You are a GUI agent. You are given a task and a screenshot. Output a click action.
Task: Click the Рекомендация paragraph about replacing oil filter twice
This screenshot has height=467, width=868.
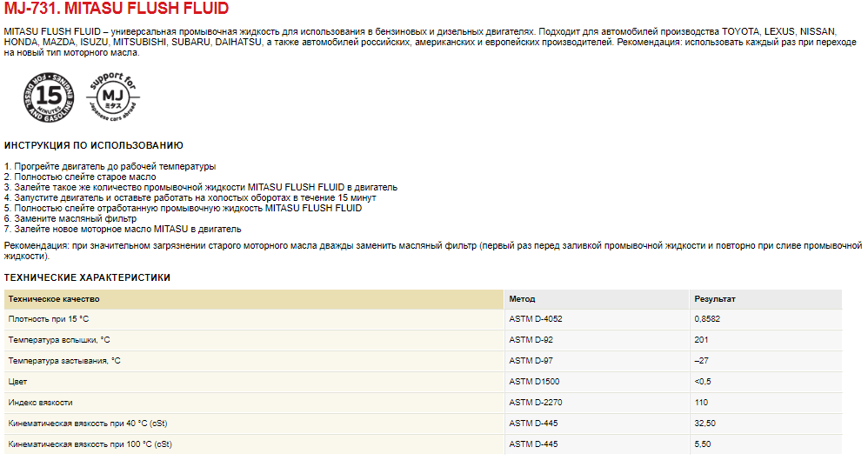point(433,251)
